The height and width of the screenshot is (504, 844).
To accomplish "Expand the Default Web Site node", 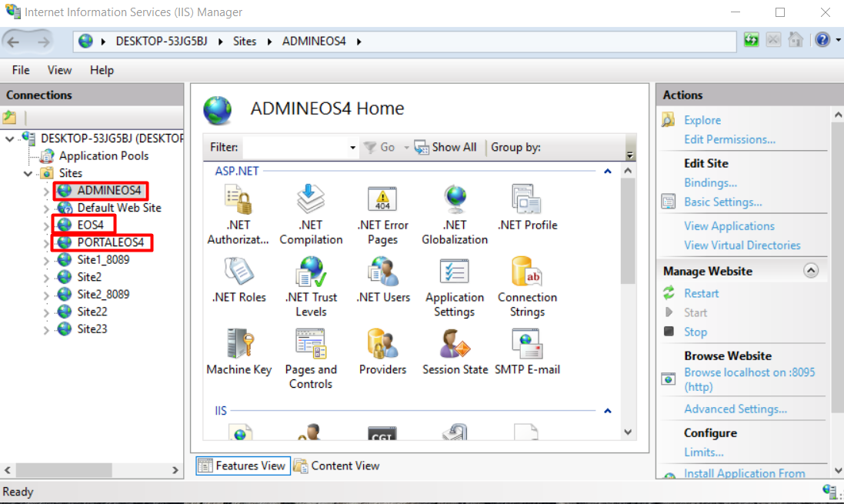I will (x=46, y=209).
